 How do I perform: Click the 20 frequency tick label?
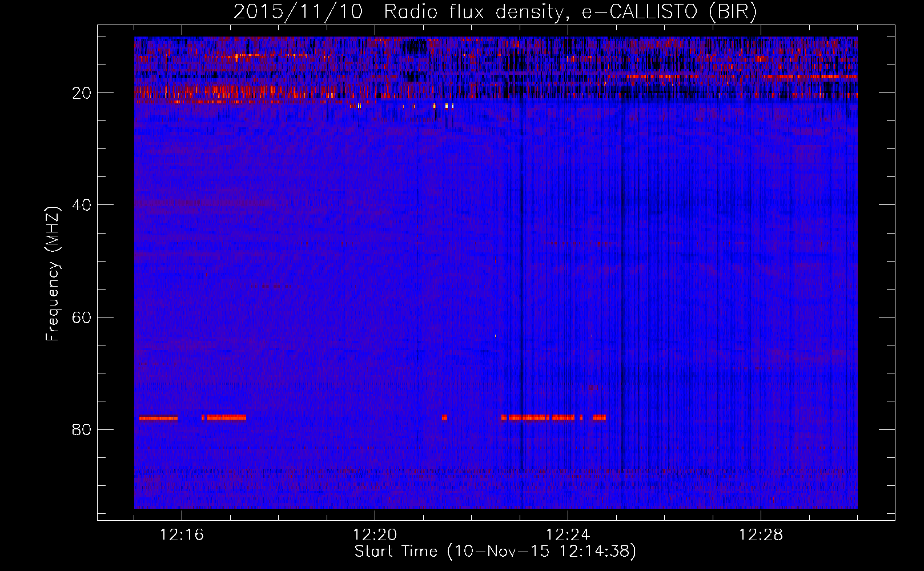coord(82,93)
